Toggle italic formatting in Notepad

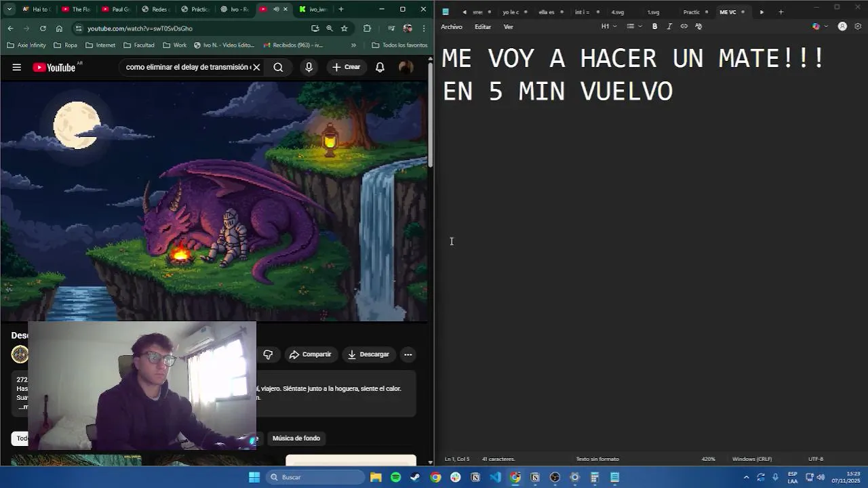coord(669,26)
